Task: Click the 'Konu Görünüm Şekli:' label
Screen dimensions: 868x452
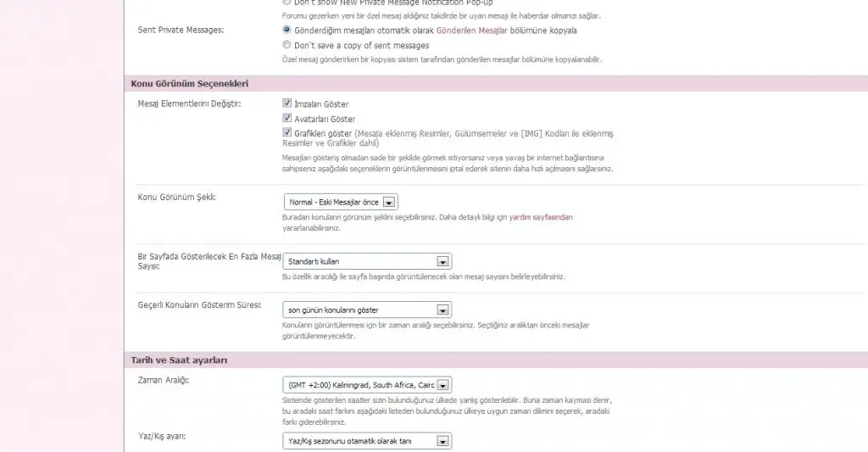Action: [x=176, y=197]
